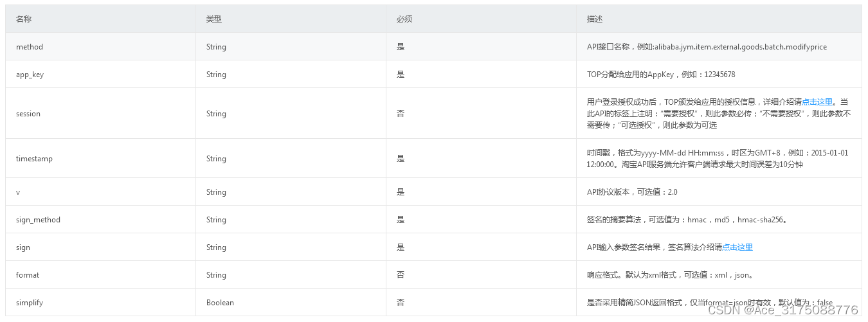Click the 描述 column header

point(595,19)
